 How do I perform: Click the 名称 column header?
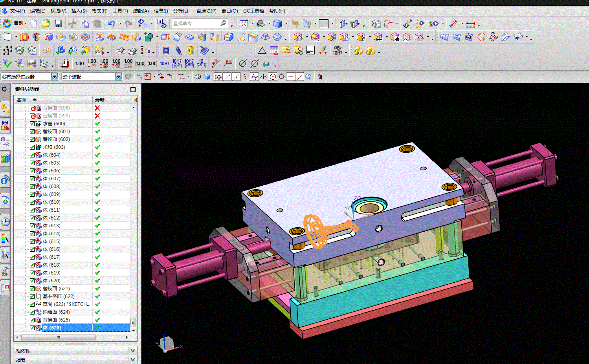pyautogui.click(x=21, y=100)
